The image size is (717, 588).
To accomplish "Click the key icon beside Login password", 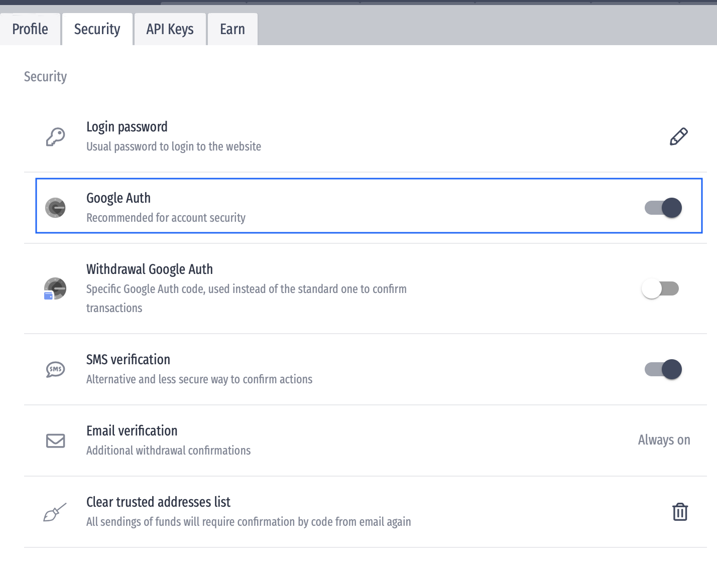I will pos(55,136).
